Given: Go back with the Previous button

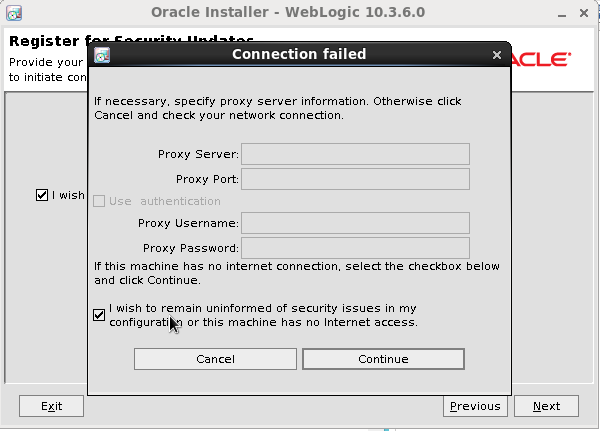Looking at the screenshot, I should [475, 406].
